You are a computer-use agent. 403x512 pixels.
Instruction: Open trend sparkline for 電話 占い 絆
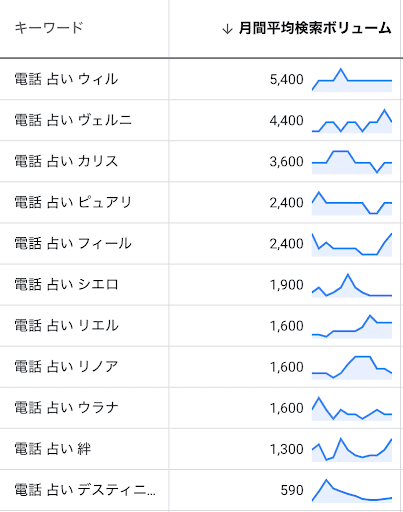click(352, 450)
